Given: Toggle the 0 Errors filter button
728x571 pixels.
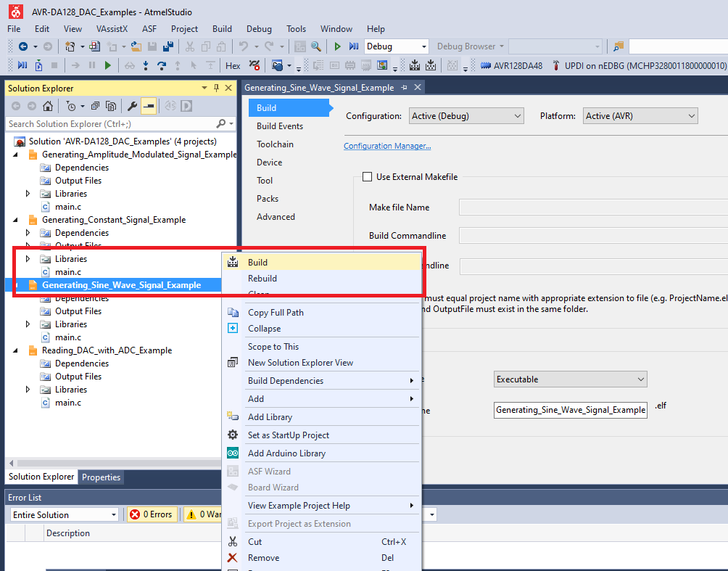Looking at the screenshot, I should [x=152, y=515].
